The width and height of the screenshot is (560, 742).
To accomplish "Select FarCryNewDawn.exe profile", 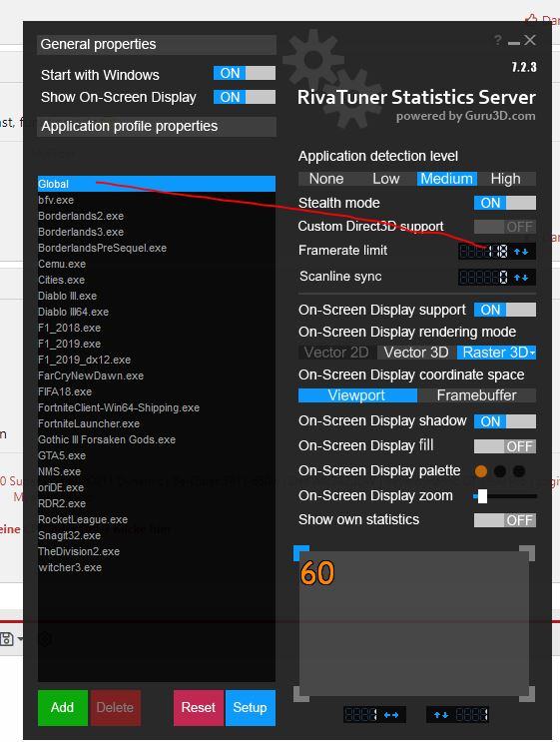I will 157,376.
